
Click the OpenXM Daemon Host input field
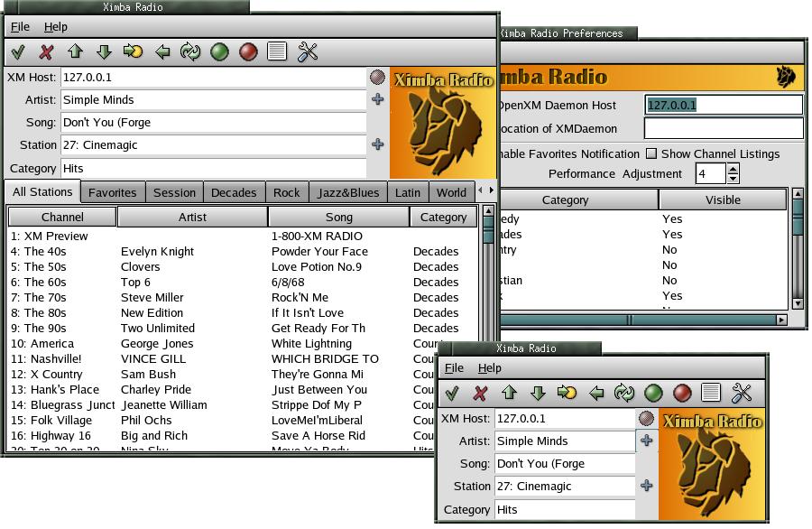point(723,105)
